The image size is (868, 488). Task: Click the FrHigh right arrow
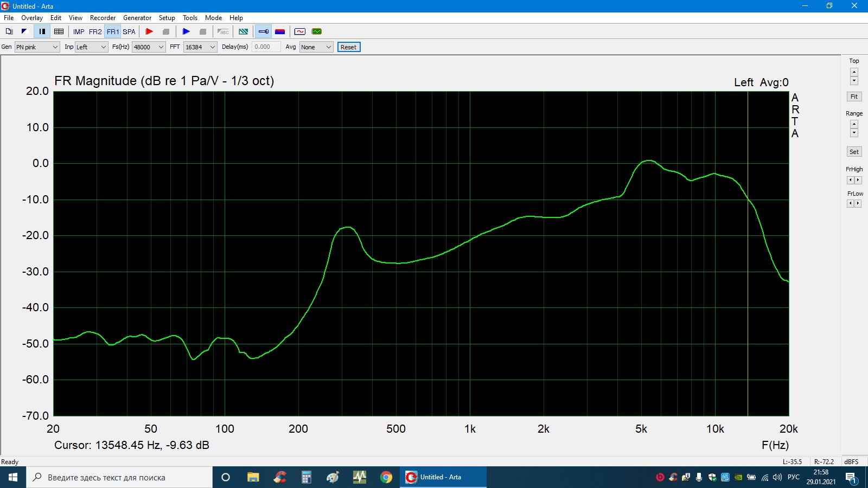click(x=858, y=180)
